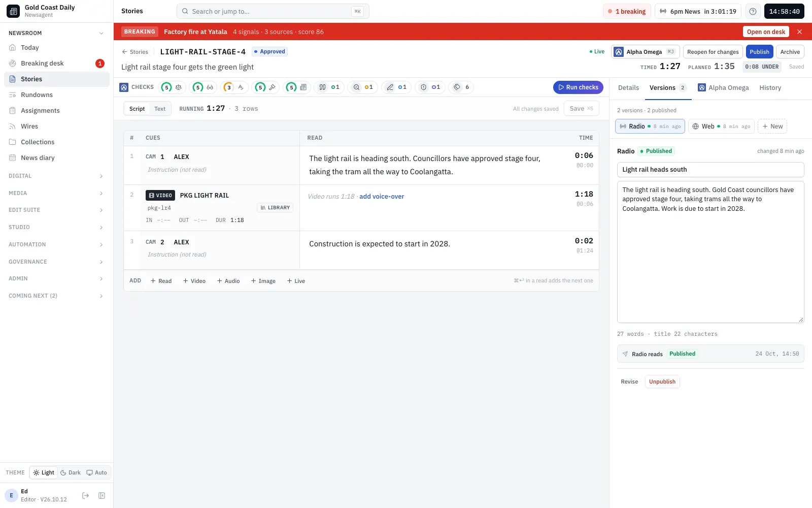Click the log out icon beside Ed
The width and height of the screenshot is (812, 508).
85,496
